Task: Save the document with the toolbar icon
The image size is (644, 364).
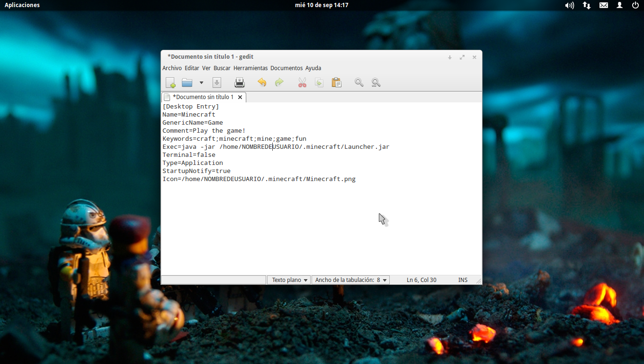Action: (217, 82)
